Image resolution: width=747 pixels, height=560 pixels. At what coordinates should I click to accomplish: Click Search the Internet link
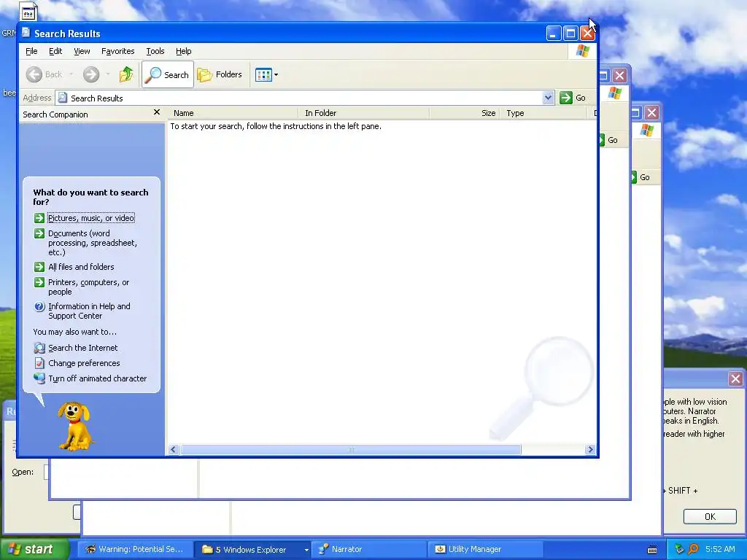click(83, 348)
